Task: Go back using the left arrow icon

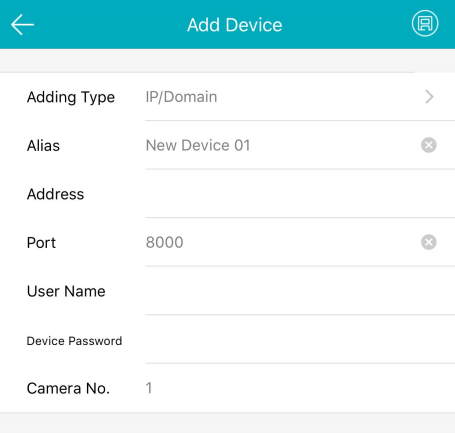Action: pos(22,24)
